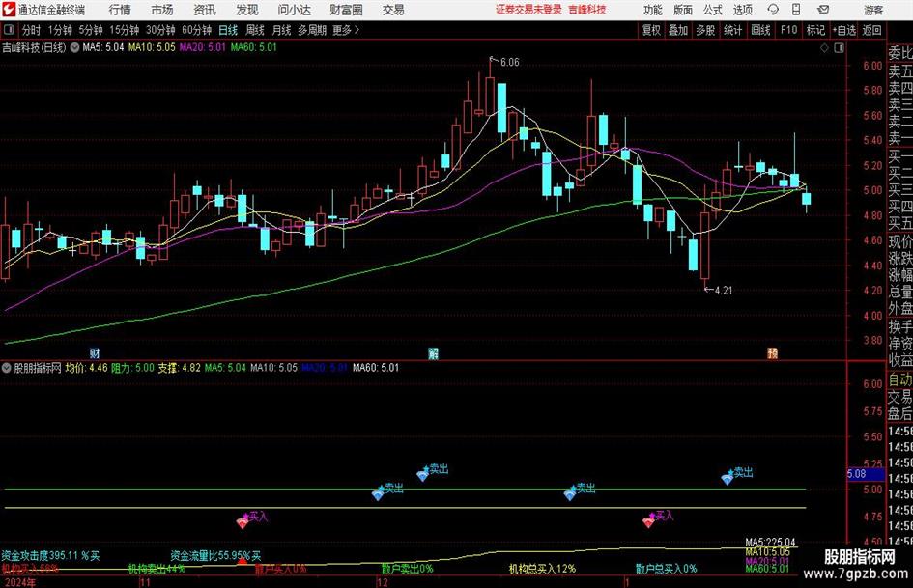This screenshot has height=588, width=913.
Task: Open the 功能 menu
Action: (x=653, y=10)
